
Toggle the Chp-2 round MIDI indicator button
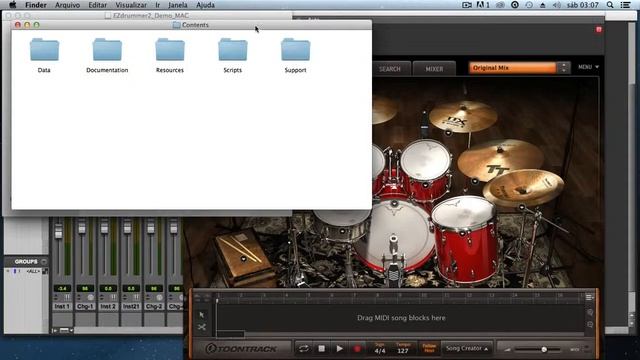pyautogui.click(x=159, y=297)
